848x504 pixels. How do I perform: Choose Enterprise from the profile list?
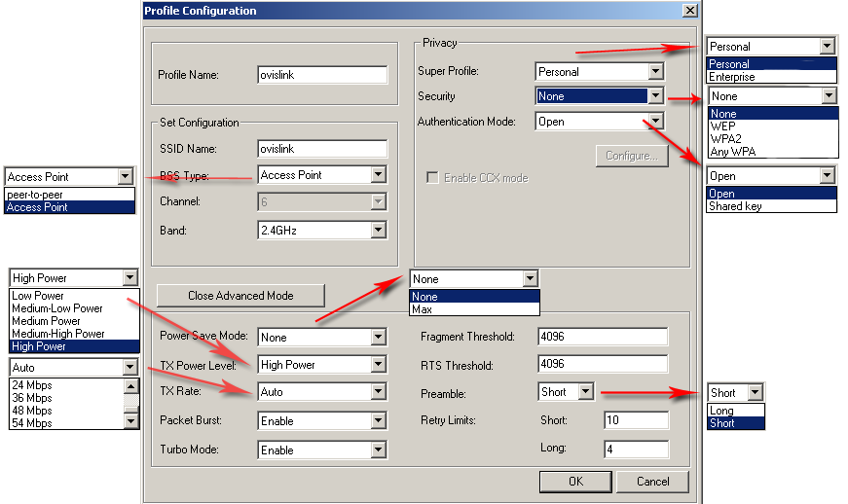pos(732,77)
